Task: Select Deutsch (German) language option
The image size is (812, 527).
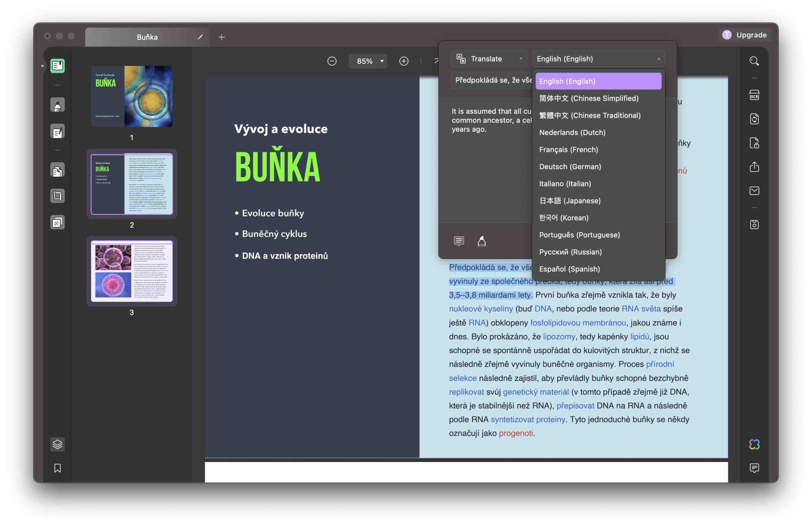Action: 598,166
